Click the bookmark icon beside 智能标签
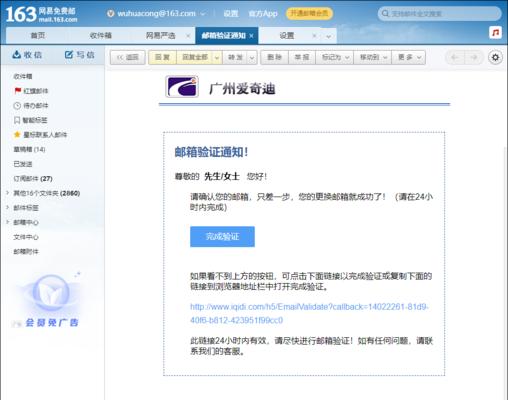The height and width of the screenshot is (400, 508). tap(17, 120)
